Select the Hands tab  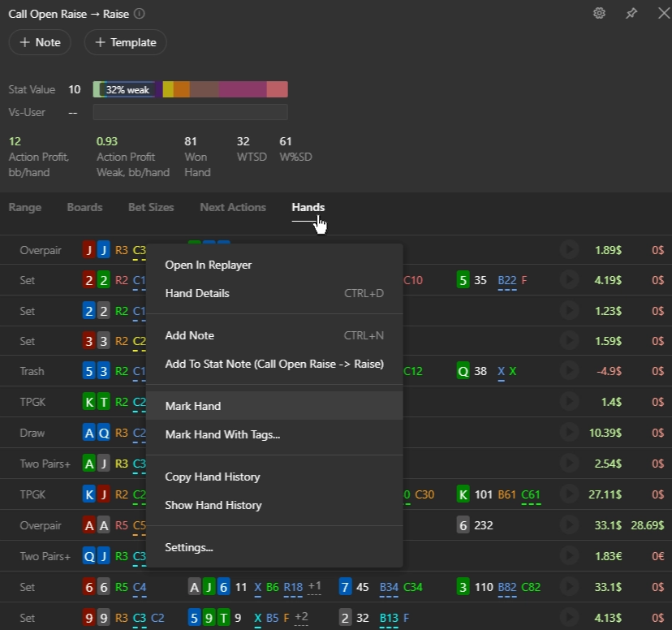[x=308, y=207]
